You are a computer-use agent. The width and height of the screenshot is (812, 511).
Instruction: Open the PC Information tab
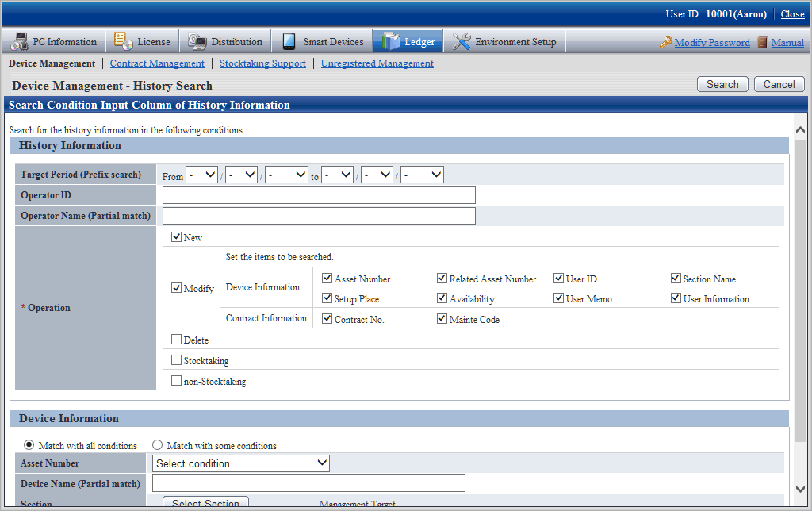click(x=53, y=41)
